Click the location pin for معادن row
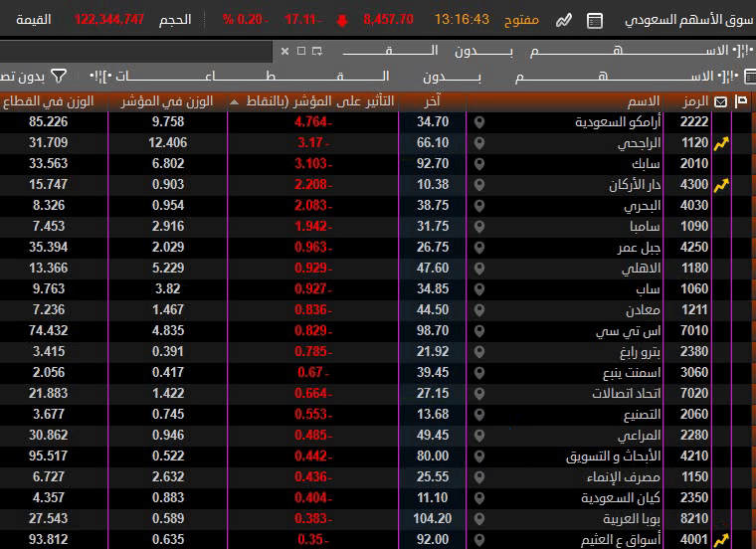 click(479, 310)
